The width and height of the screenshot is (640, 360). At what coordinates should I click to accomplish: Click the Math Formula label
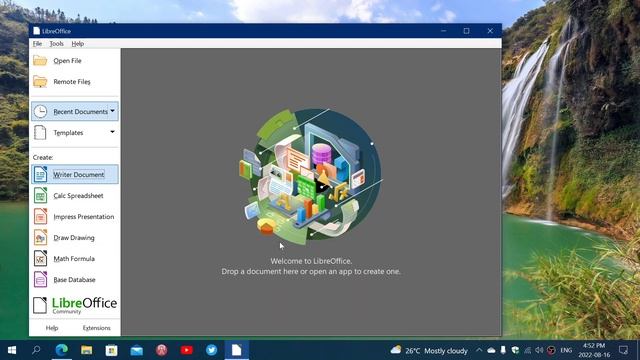74,259
